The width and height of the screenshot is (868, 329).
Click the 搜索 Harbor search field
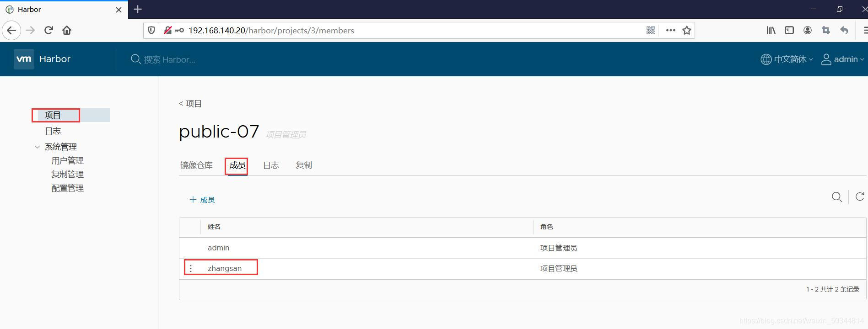tap(169, 59)
